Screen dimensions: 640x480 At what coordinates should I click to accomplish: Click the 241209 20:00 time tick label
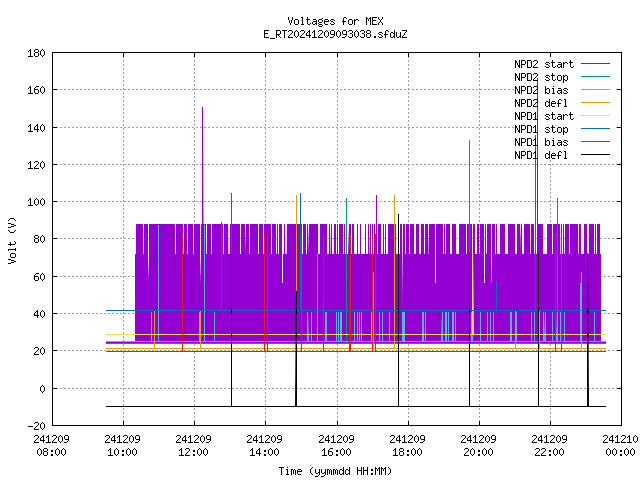click(x=478, y=446)
